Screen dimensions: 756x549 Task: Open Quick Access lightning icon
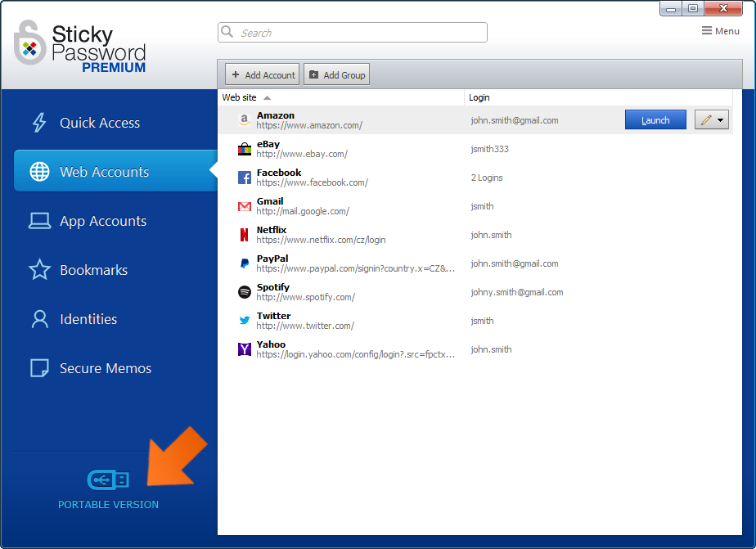point(39,123)
